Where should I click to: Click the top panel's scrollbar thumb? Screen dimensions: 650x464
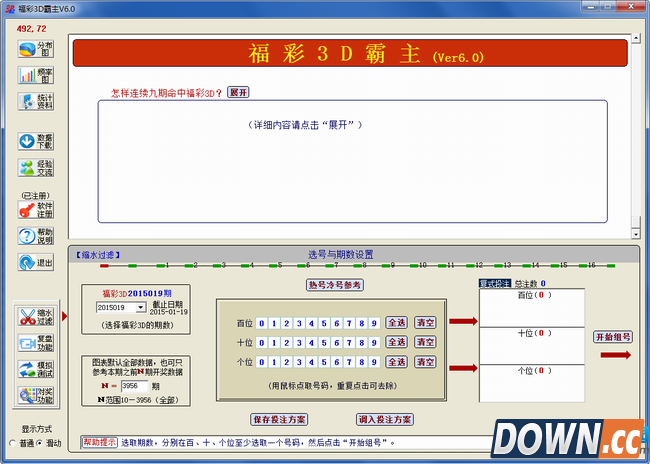636,222
